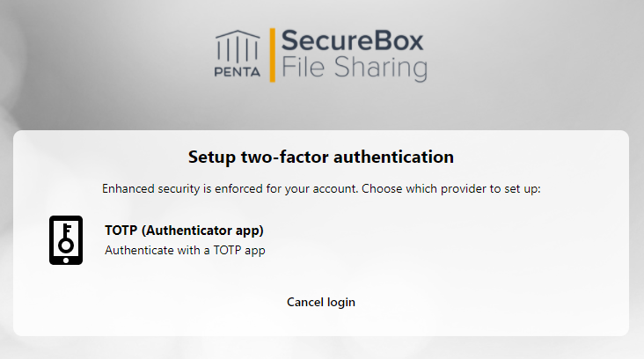Click the phone icon's home button dot
The height and width of the screenshot is (359, 644).
click(x=66, y=260)
